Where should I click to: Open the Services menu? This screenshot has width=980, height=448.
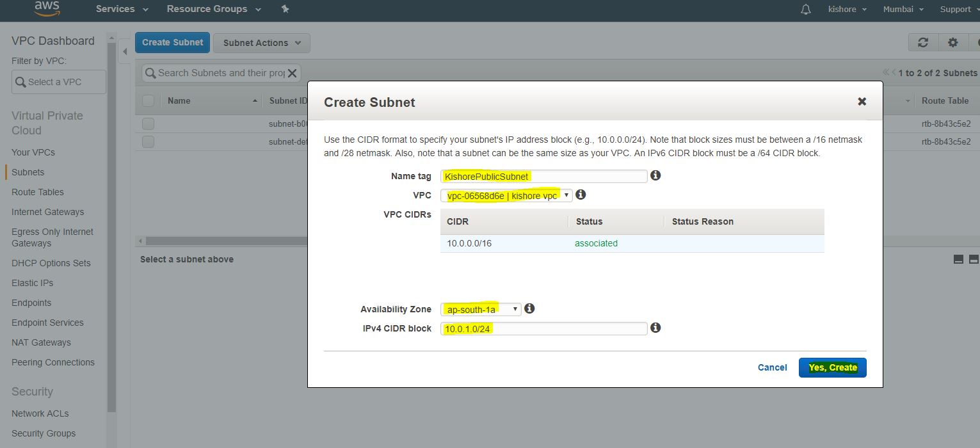122,9
